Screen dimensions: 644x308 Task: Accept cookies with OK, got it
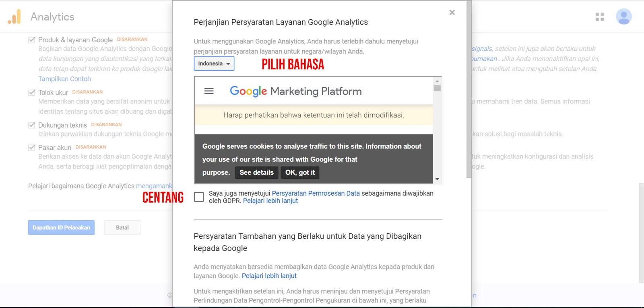(x=300, y=172)
